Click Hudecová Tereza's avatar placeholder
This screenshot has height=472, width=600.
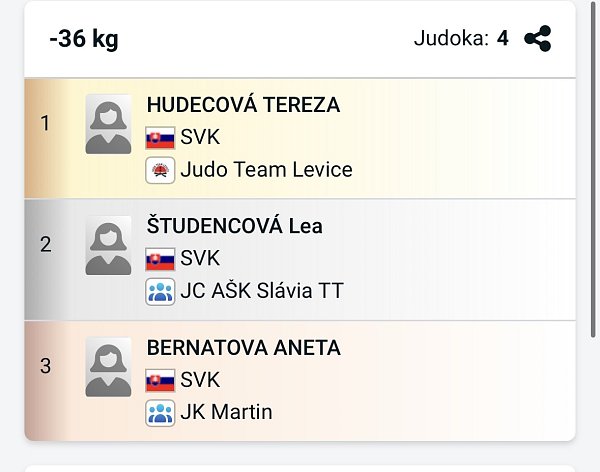pos(108,124)
